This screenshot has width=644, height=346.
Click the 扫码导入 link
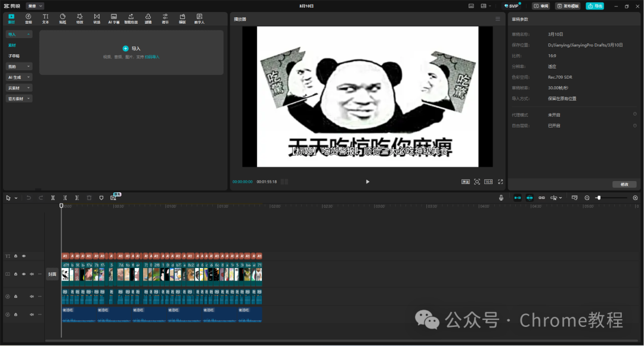click(152, 57)
